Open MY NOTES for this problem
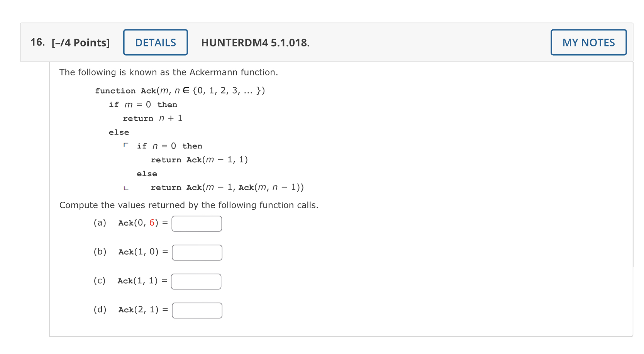 (588, 43)
